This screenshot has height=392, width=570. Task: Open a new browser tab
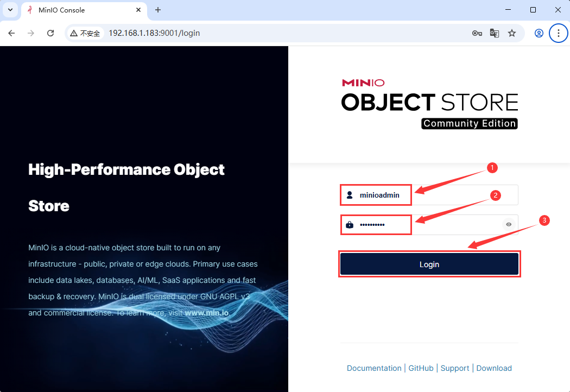coord(158,10)
